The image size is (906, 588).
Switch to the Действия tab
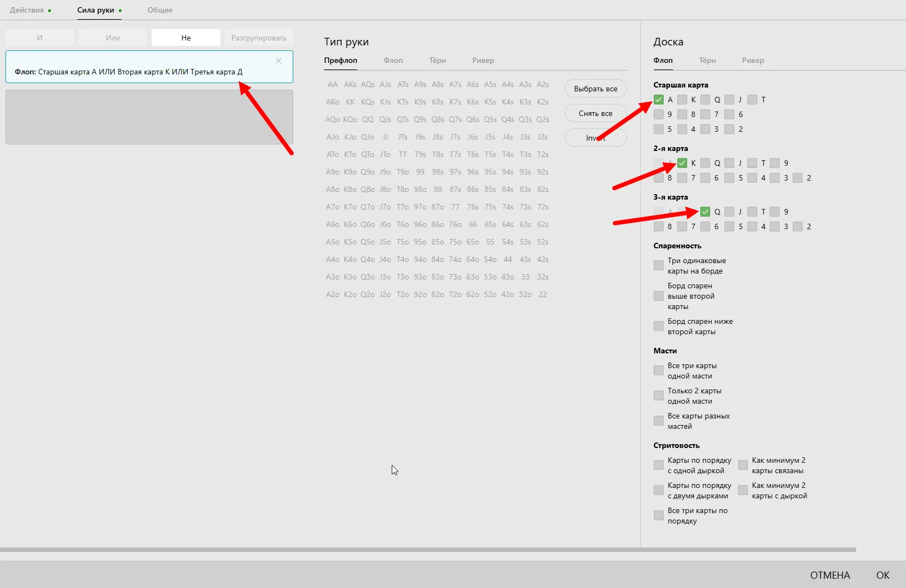pos(27,10)
